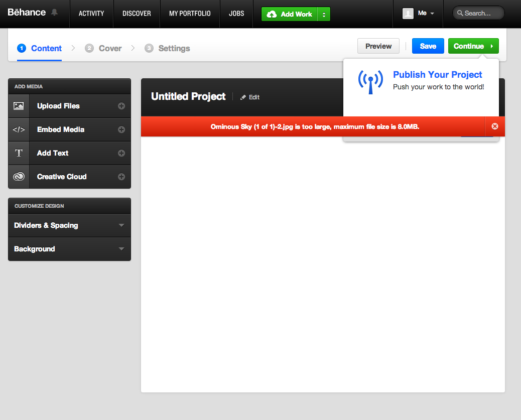Click the Preview button
This screenshot has width=521, height=420.
pyautogui.click(x=378, y=46)
